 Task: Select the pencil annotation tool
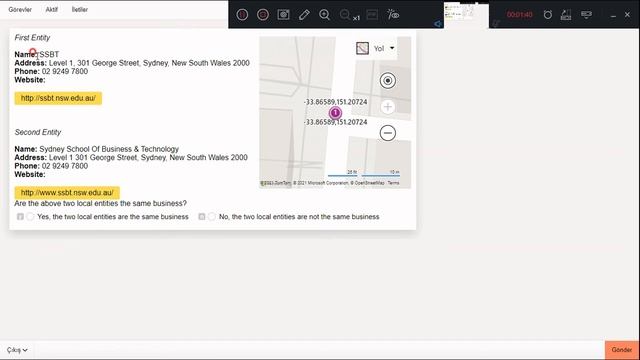pyautogui.click(x=304, y=15)
